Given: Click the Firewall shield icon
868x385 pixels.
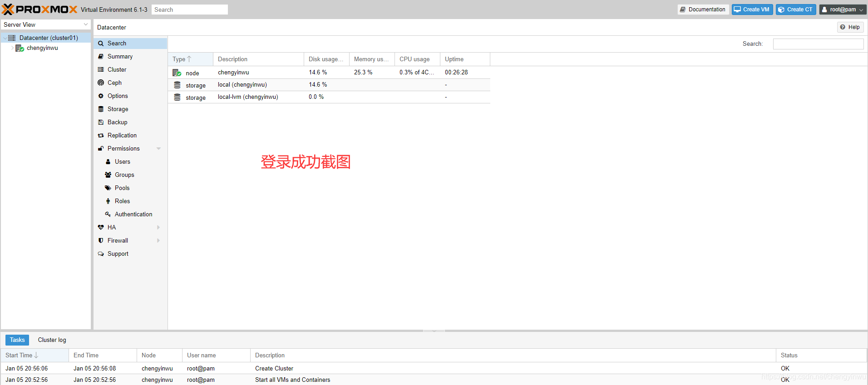Looking at the screenshot, I should (x=101, y=241).
